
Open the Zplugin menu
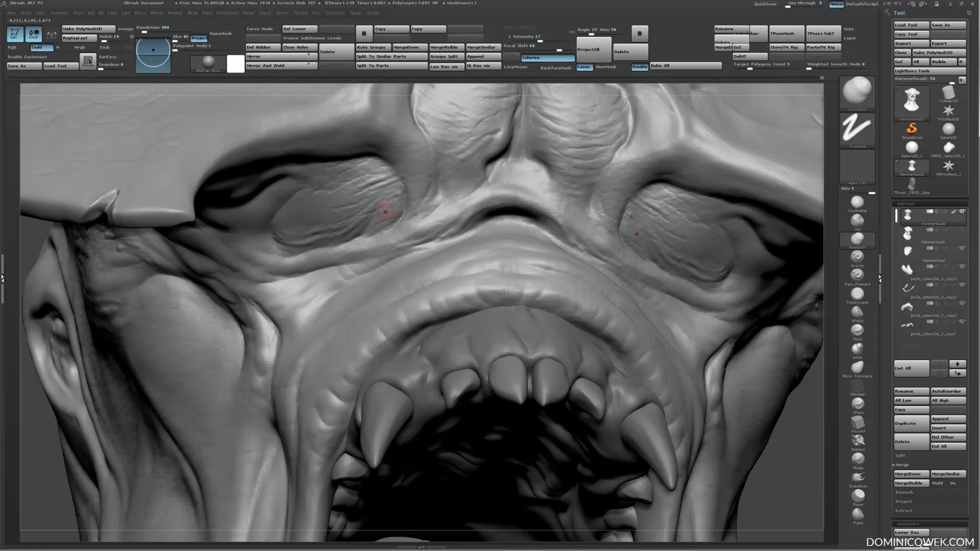tap(355, 13)
